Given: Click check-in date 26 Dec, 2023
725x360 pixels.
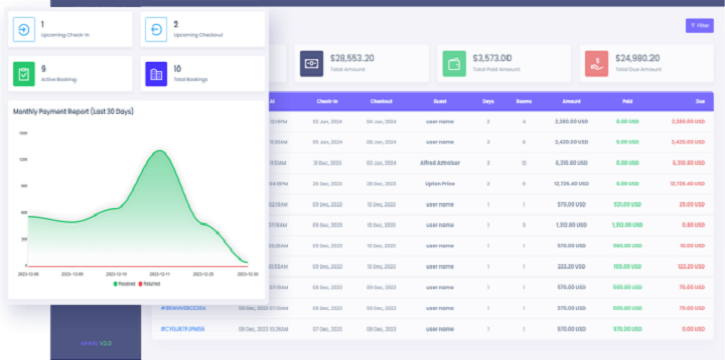Looking at the screenshot, I should coord(327,184).
